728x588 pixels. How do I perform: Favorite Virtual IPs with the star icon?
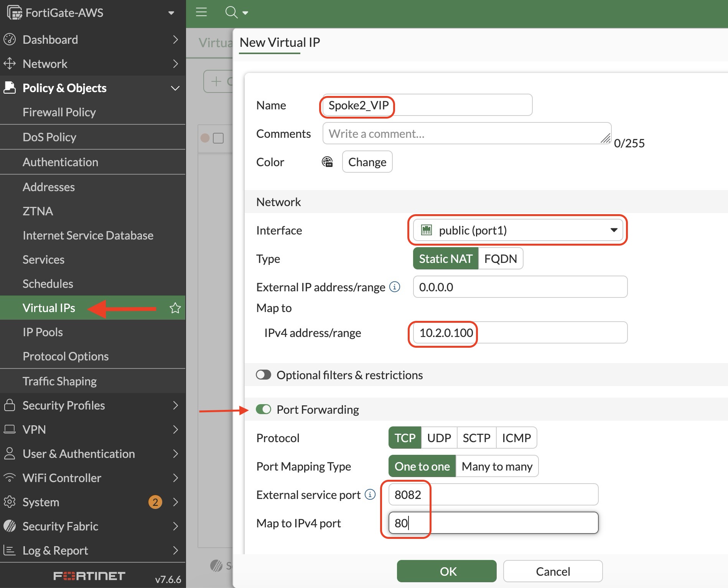point(175,308)
